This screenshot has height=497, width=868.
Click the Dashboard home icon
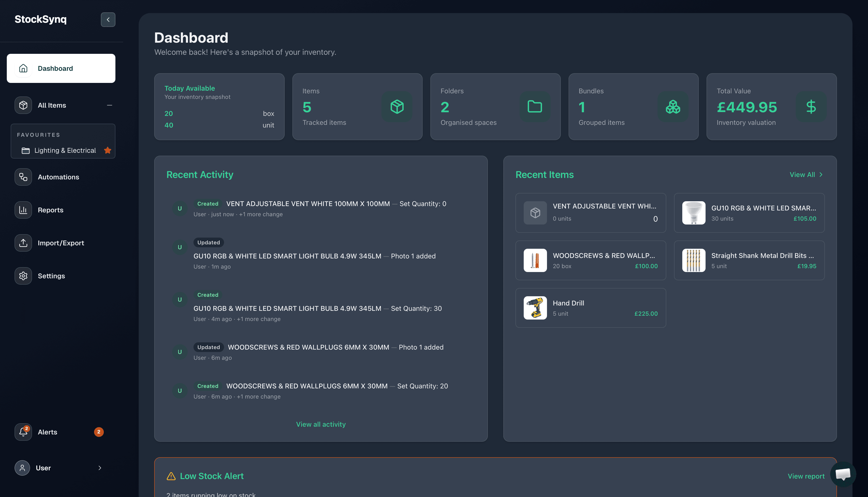pos(23,68)
